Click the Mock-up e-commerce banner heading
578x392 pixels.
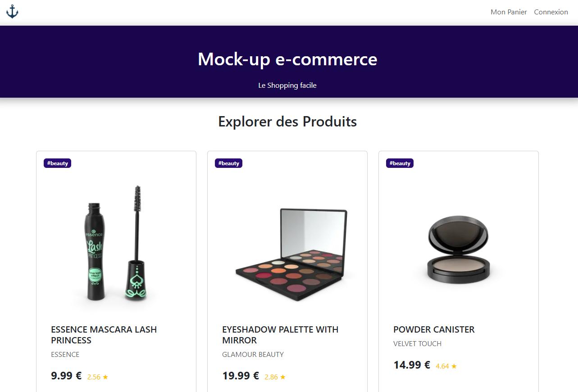tap(287, 59)
